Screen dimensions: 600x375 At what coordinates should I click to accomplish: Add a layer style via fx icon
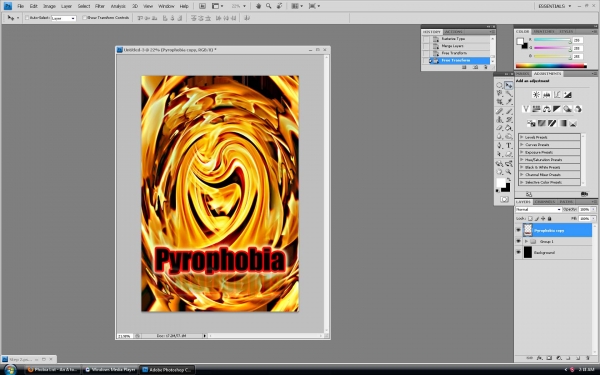[x=540, y=358]
